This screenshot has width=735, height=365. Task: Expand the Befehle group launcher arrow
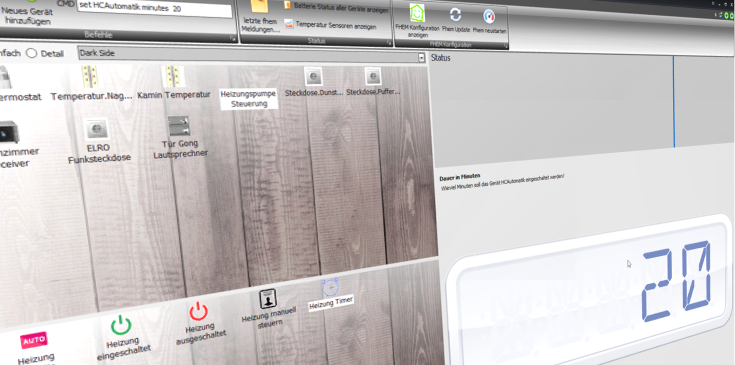(x=233, y=39)
